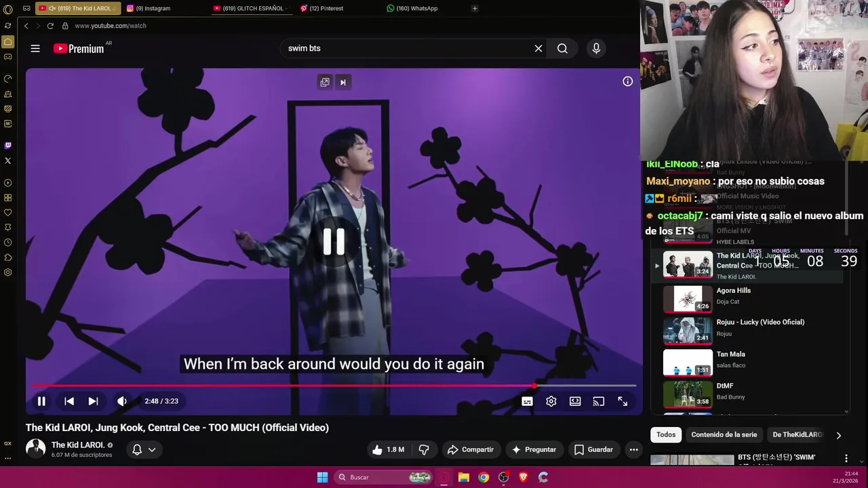Open miniplayer icon at top of the video
Viewport: 868px width, 488px height.
click(x=325, y=82)
